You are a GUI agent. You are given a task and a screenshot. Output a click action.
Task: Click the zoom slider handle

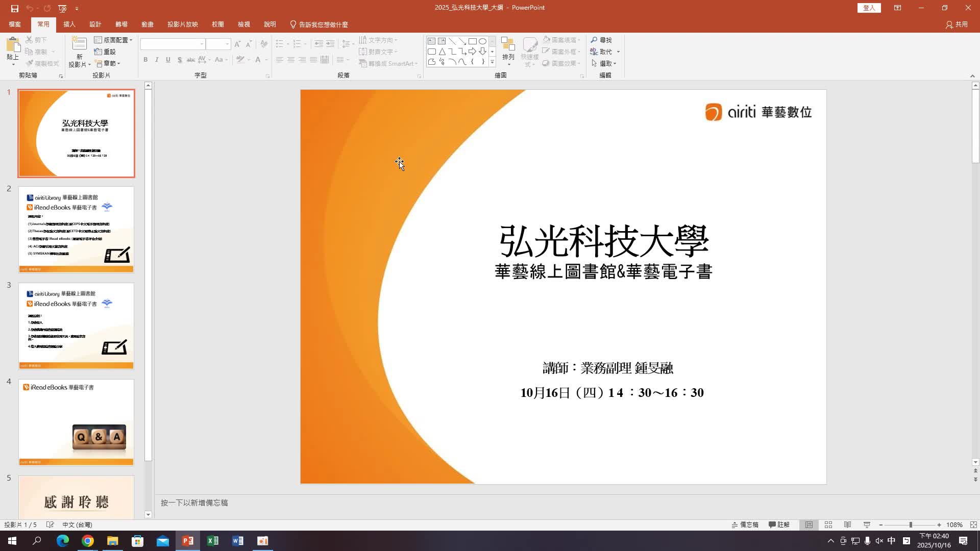click(910, 525)
